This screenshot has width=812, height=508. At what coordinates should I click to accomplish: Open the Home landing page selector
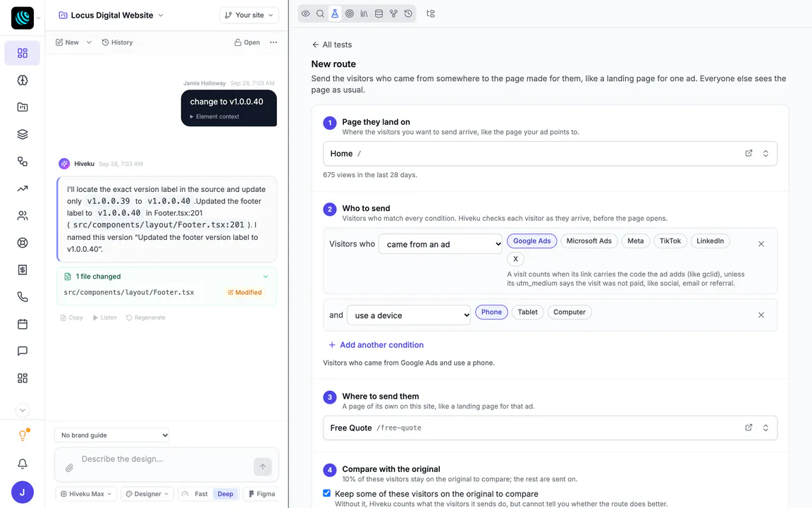(550, 153)
